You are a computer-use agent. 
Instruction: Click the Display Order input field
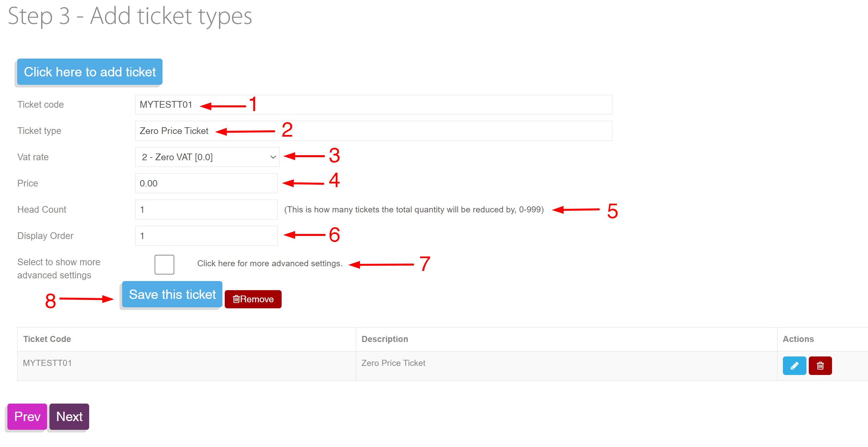pos(206,236)
